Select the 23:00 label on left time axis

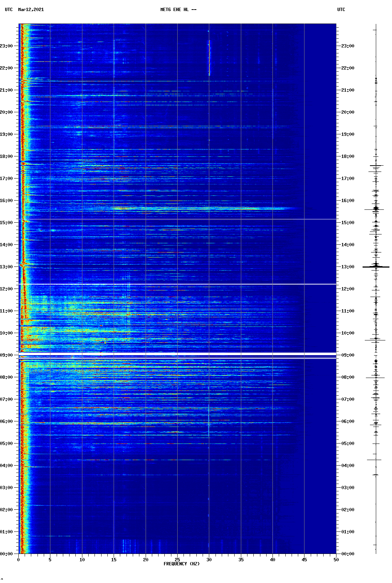tap(7, 46)
